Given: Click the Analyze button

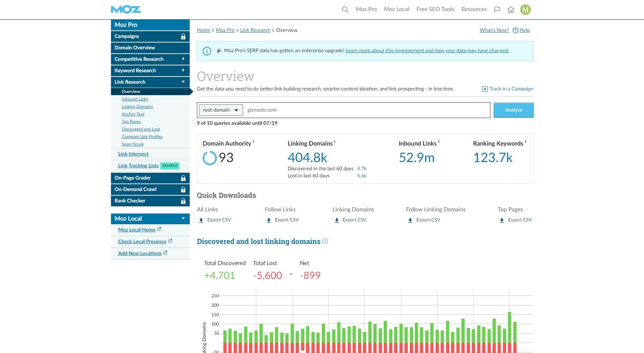Looking at the screenshot, I should click(513, 110).
